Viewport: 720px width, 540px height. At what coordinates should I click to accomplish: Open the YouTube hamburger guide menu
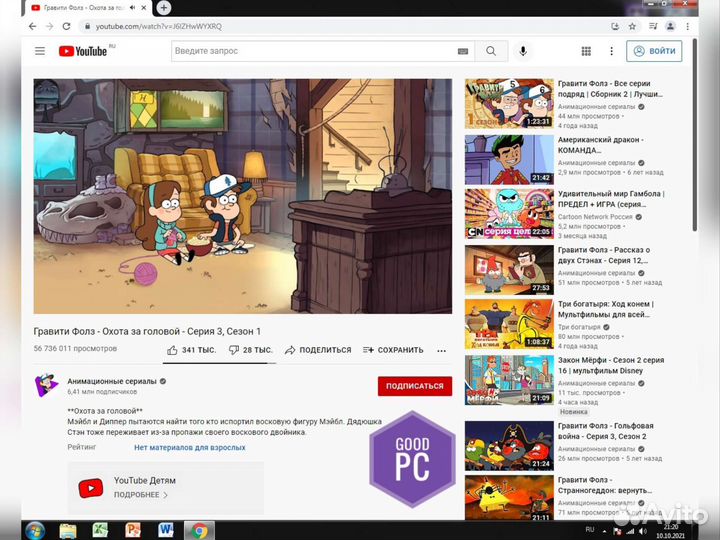click(x=39, y=51)
